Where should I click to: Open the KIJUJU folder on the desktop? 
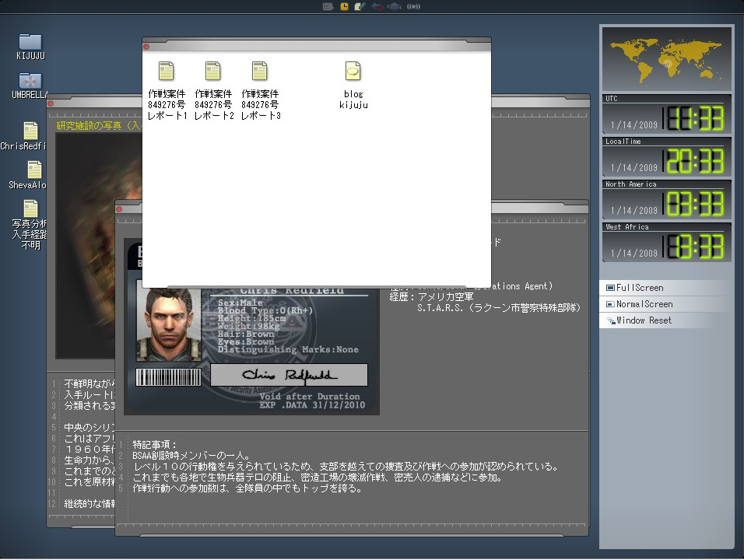tap(30, 47)
